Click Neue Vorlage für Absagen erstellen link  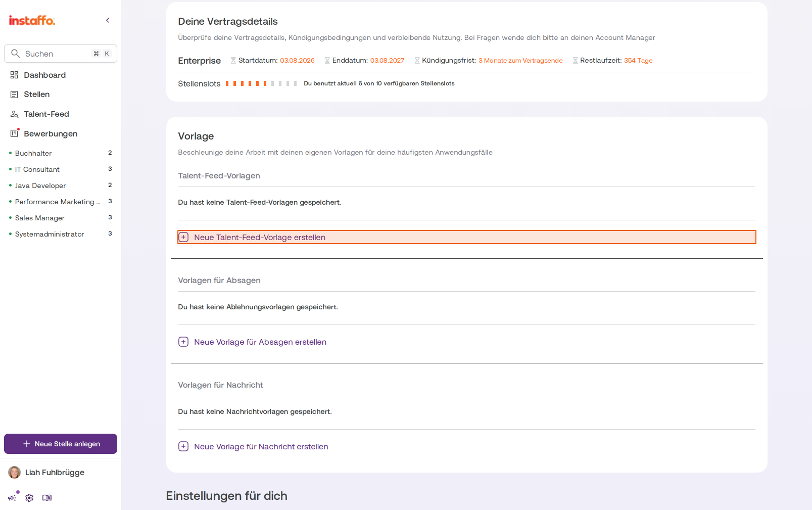click(x=260, y=342)
